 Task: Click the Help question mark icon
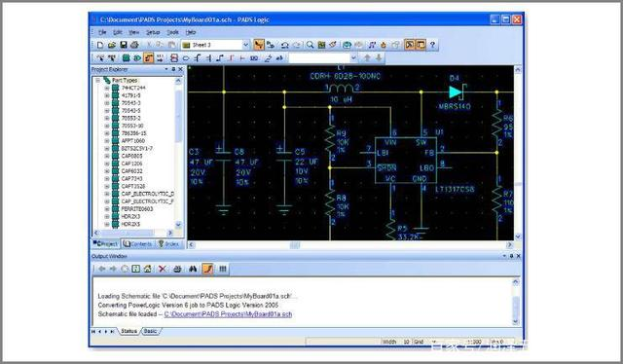point(432,45)
